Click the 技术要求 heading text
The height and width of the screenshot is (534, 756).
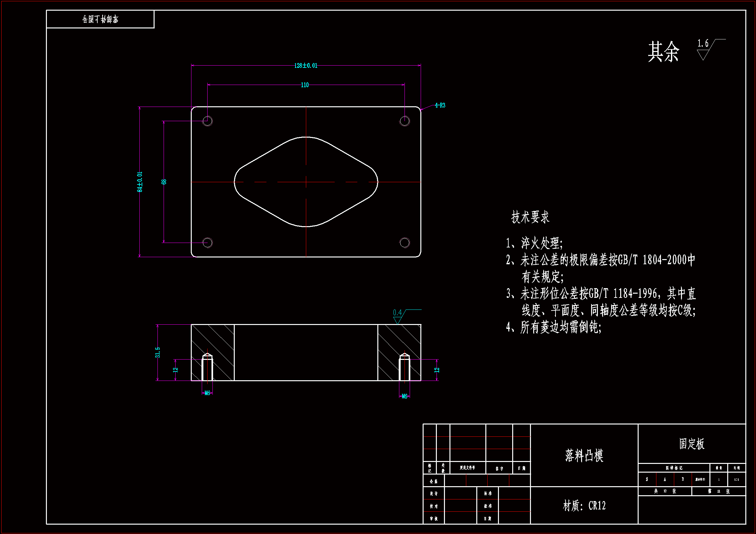530,217
